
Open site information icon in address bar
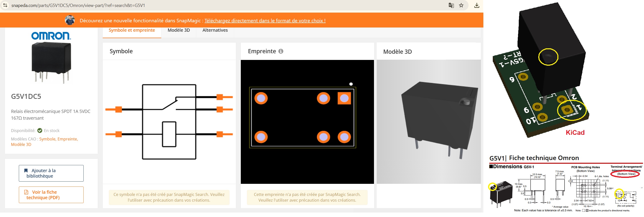coord(5,5)
